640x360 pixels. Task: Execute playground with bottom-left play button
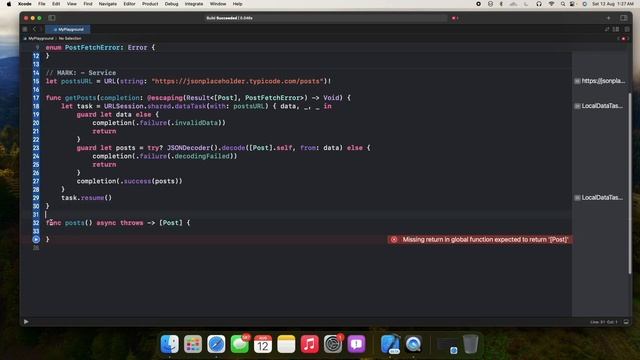click(26, 322)
